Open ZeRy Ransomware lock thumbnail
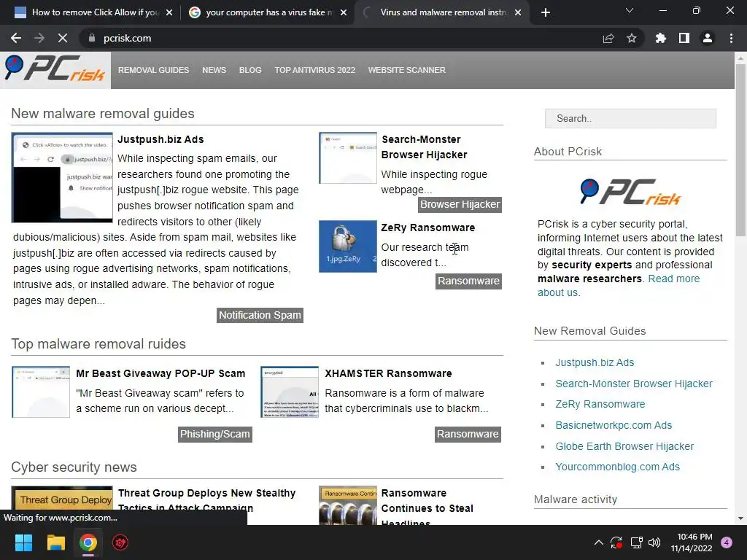 348,246
